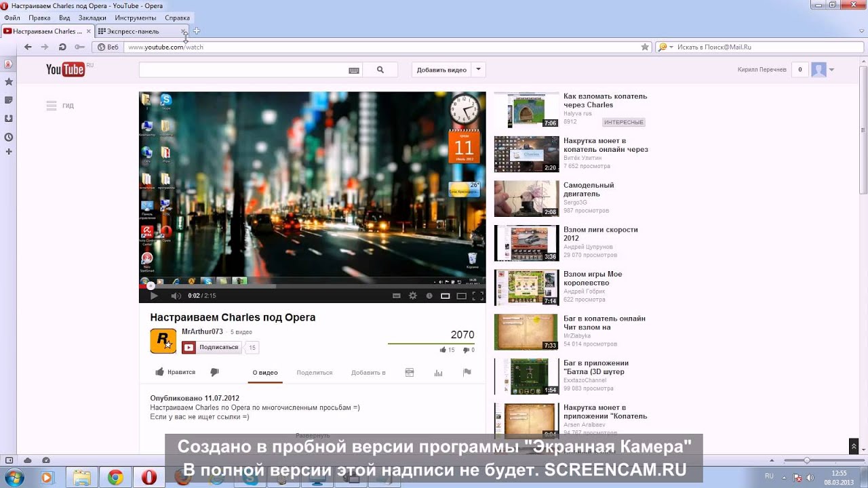Expand account menu arrow beside avatar
Viewport: 868px width, 488px height.
click(x=831, y=70)
